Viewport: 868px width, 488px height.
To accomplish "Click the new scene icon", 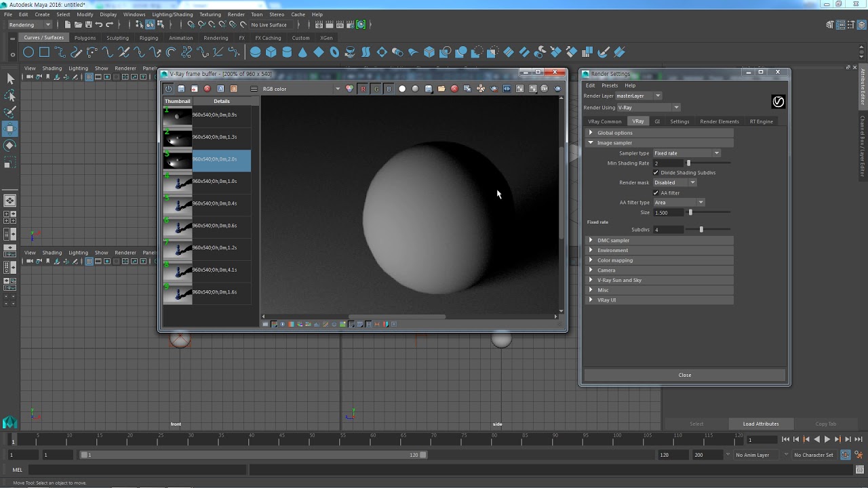I will tap(68, 24).
